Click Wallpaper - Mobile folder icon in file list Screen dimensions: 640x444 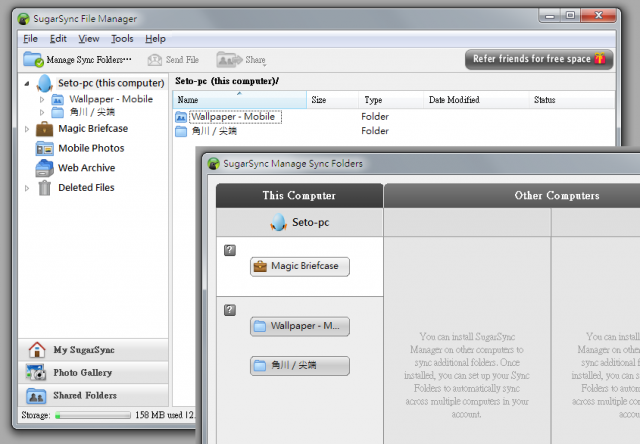pyautogui.click(x=181, y=117)
